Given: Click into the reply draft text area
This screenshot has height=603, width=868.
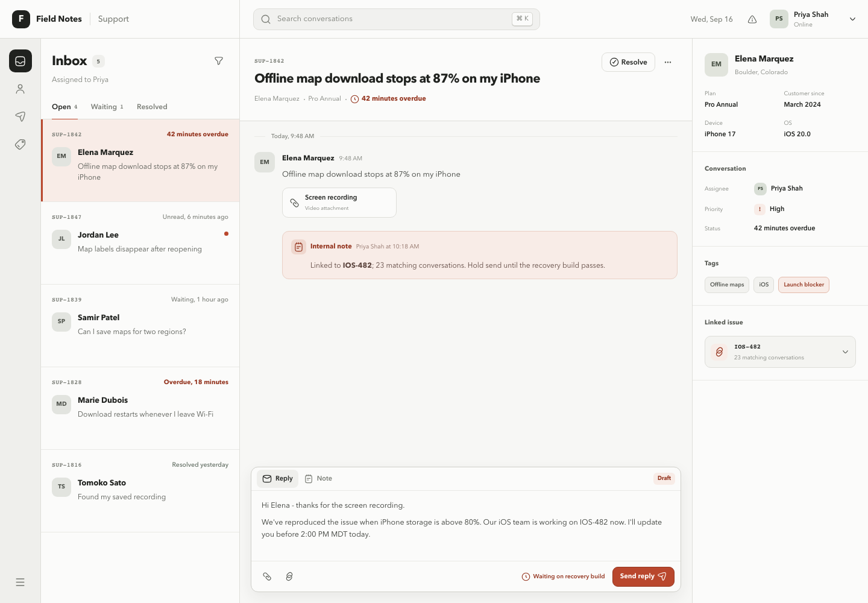Looking at the screenshot, I should point(466,526).
